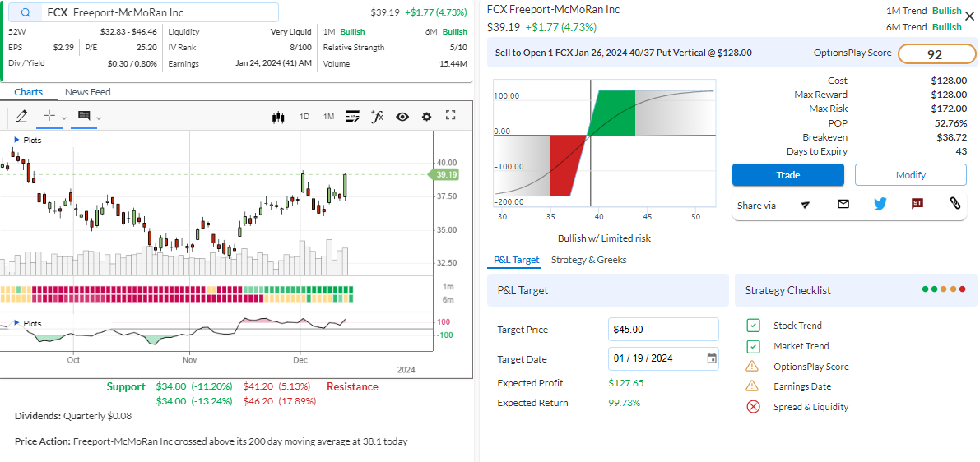Click the Modify button
Image resolution: width=980 pixels, height=462 pixels.
point(911,175)
